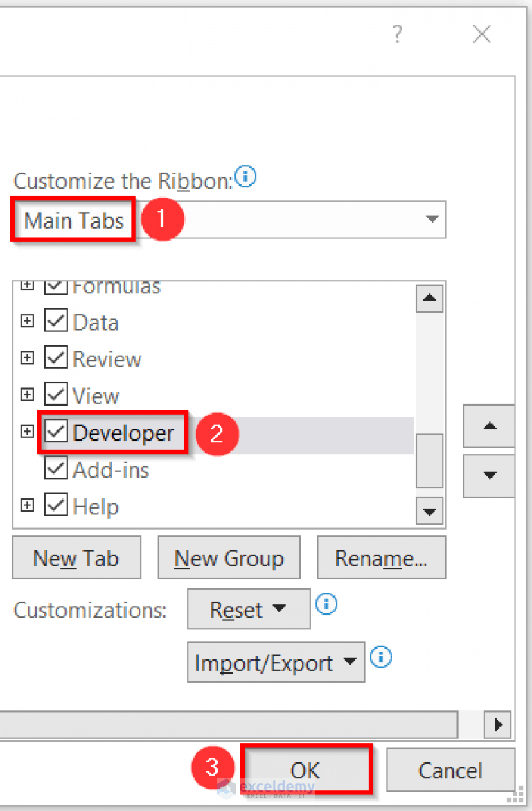Screen dimensions: 532x811
Task: Expand the Developer tab entry
Action: tap(27, 430)
